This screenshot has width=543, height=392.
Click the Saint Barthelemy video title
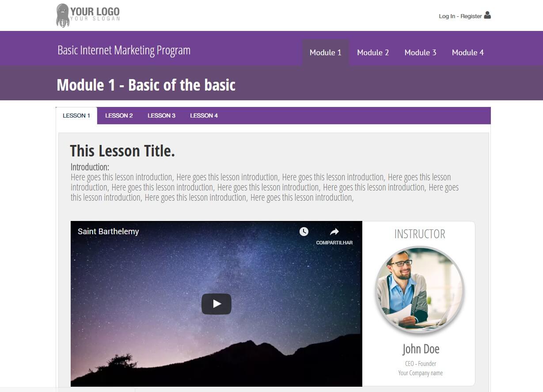pos(108,232)
